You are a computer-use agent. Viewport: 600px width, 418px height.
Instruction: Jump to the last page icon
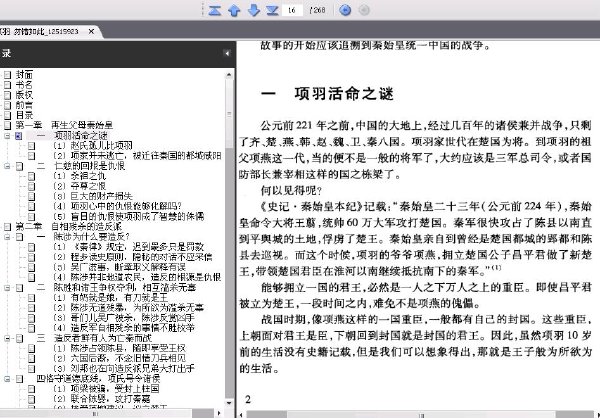(x=272, y=10)
